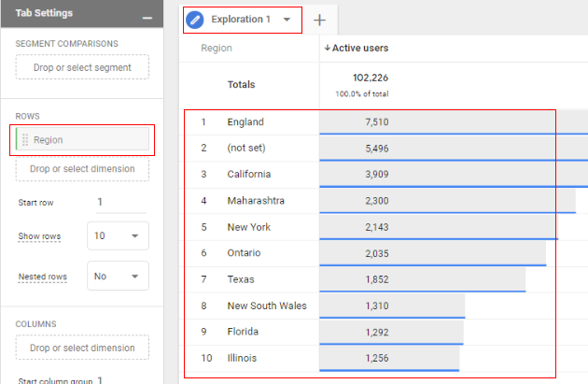Edit the Start row input field

point(120,203)
